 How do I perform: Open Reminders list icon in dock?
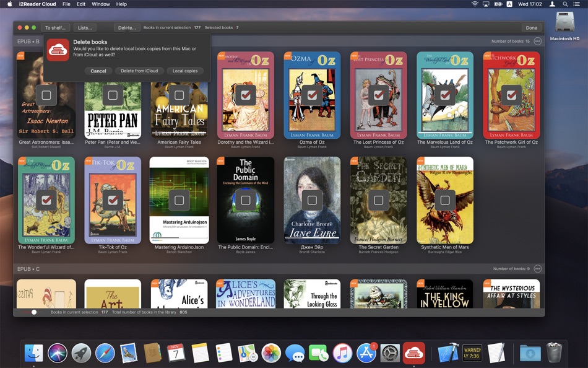pyautogui.click(x=224, y=353)
